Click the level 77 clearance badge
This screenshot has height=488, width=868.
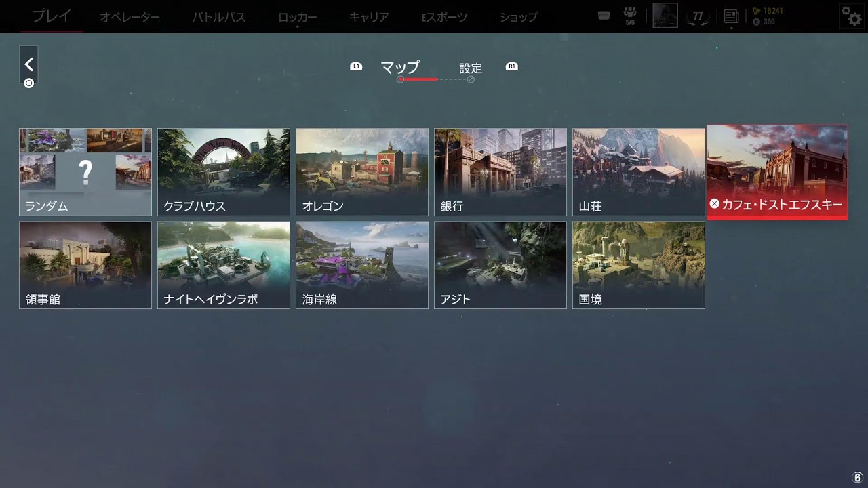pos(697,16)
